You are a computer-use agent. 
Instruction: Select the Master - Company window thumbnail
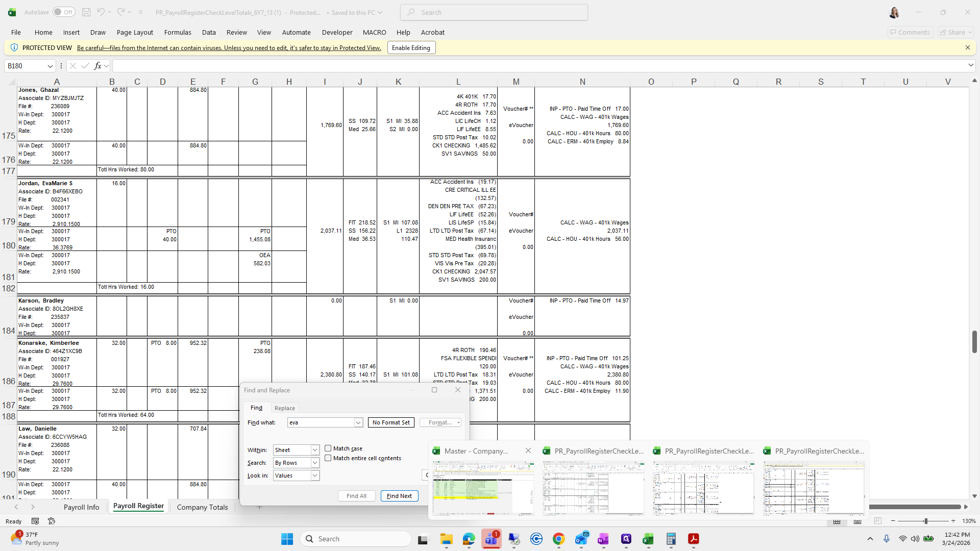click(x=483, y=488)
